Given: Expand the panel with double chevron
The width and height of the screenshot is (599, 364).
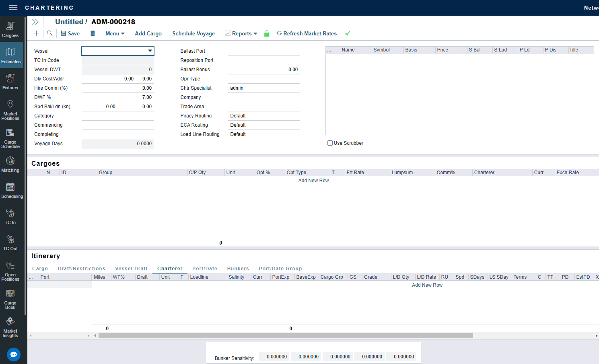Looking at the screenshot, I should click(x=35, y=22).
